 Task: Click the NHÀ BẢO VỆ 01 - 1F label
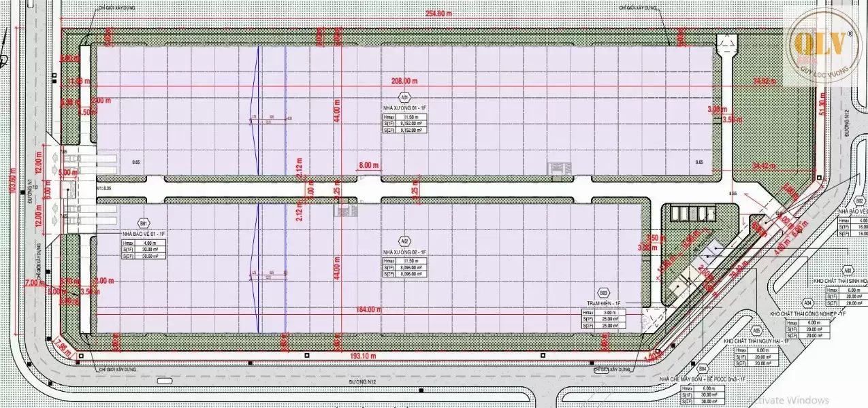[144, 233]
